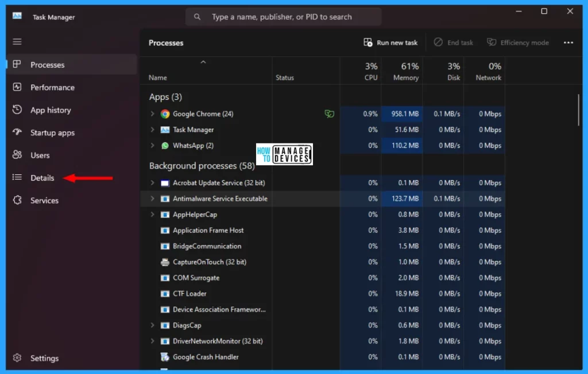588x374 pixels.
Task: Click the Details list icon
Action: click(x=17, y=177)
